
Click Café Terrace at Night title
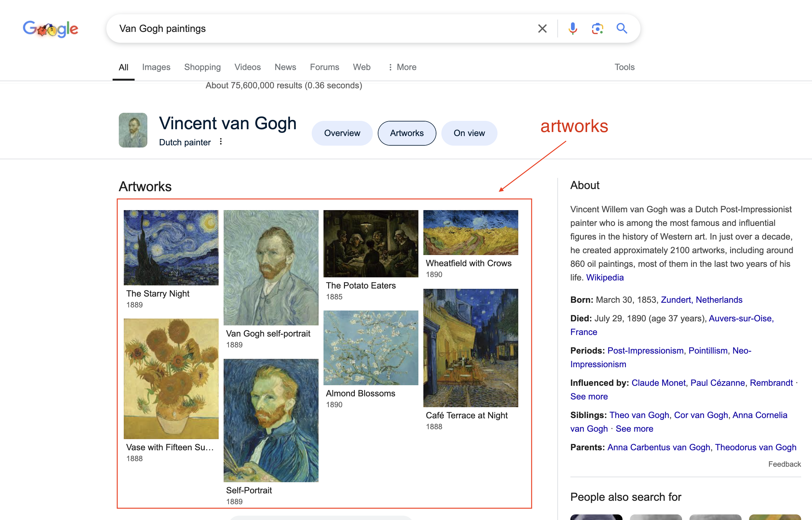(x=467, y=415)
